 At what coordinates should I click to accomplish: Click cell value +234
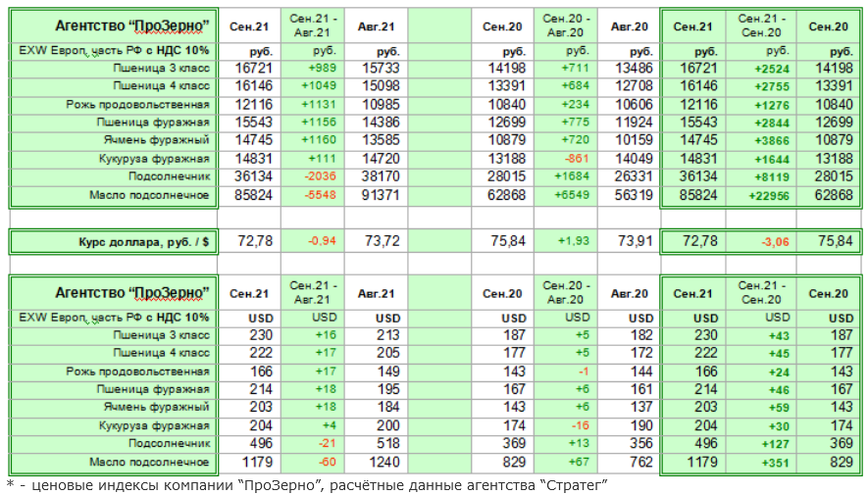click(576, 105)
